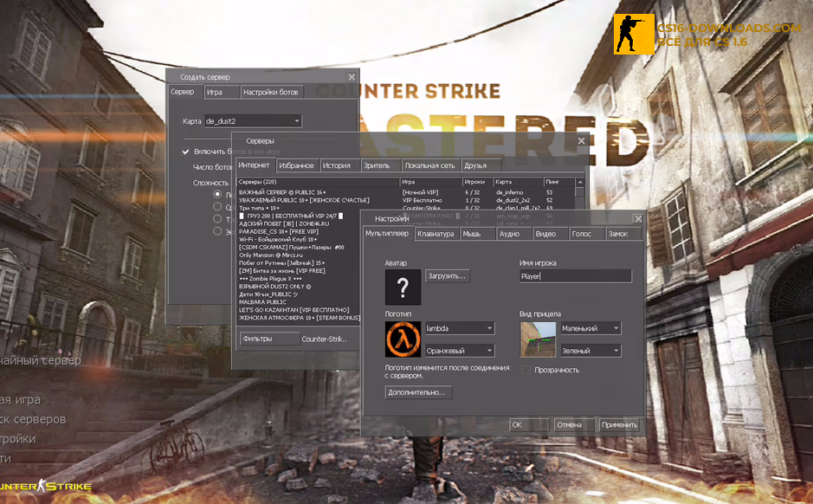Open the Зритель tab
Image resolution: width=813 pixels, height=504 pixels.
(x=379, y=165)
